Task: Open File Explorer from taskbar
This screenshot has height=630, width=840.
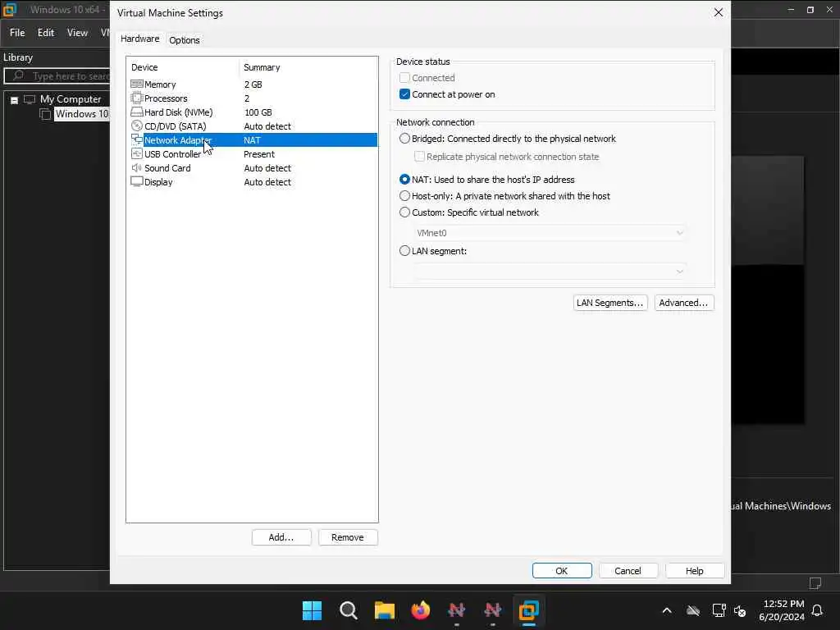Action: click(384, 610)
